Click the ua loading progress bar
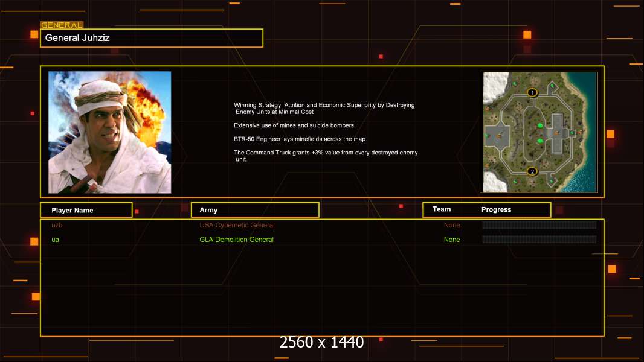644x362 pixels. (x=539, y=240)
